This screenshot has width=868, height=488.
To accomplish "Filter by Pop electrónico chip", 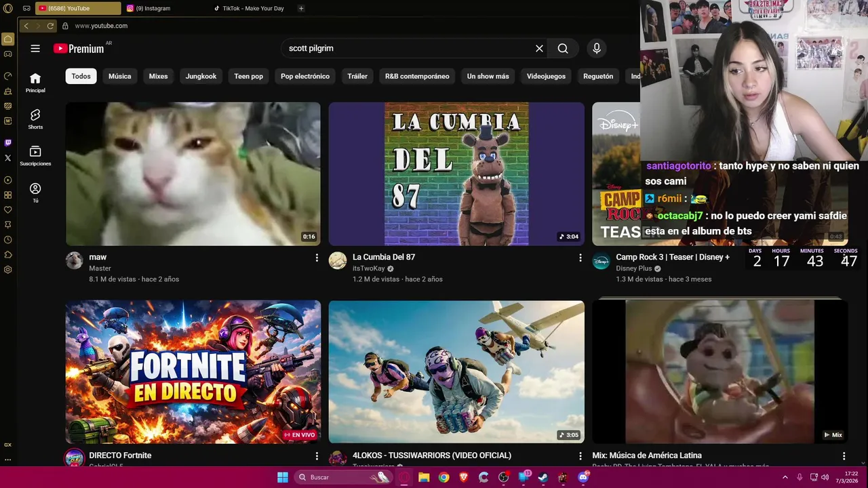I will tap(305, 76).
